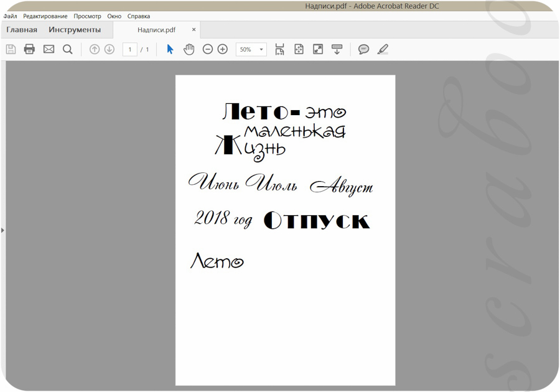Send file by email envelope icon

coord(49,49)
